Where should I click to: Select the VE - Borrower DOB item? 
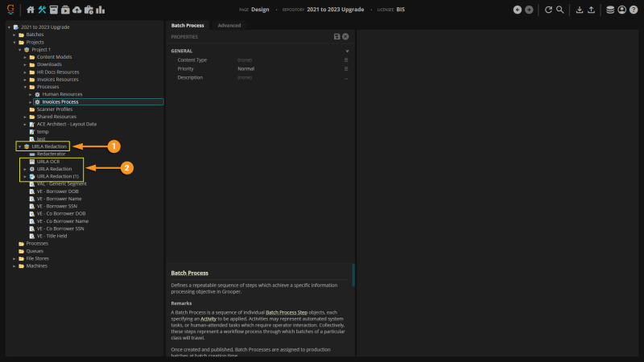[x=57, y=191]
